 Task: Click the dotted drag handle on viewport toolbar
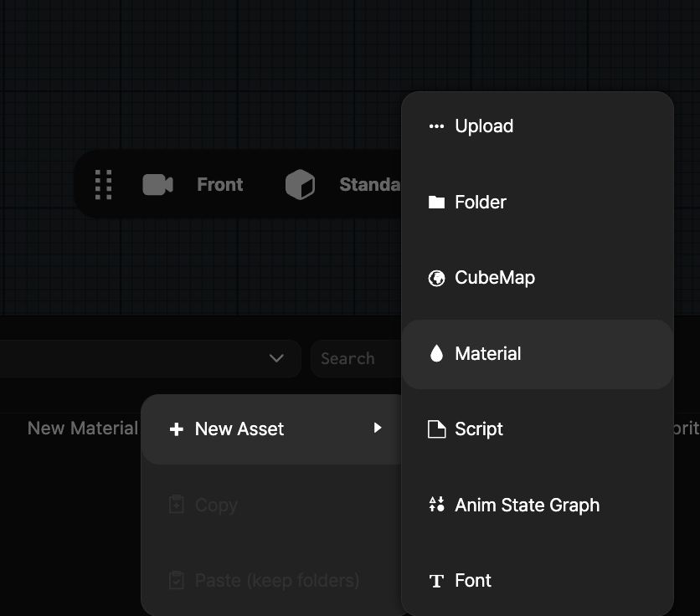[103, 184]
